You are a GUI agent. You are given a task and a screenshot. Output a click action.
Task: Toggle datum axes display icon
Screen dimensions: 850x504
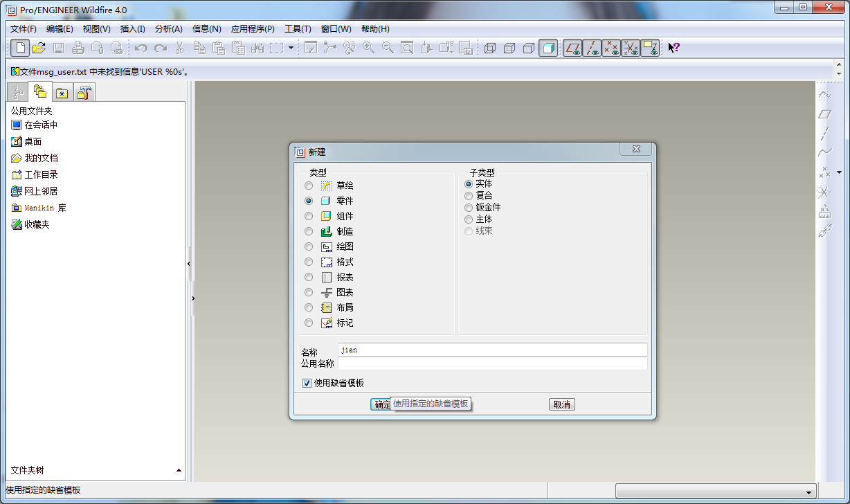tap(592, 48)
